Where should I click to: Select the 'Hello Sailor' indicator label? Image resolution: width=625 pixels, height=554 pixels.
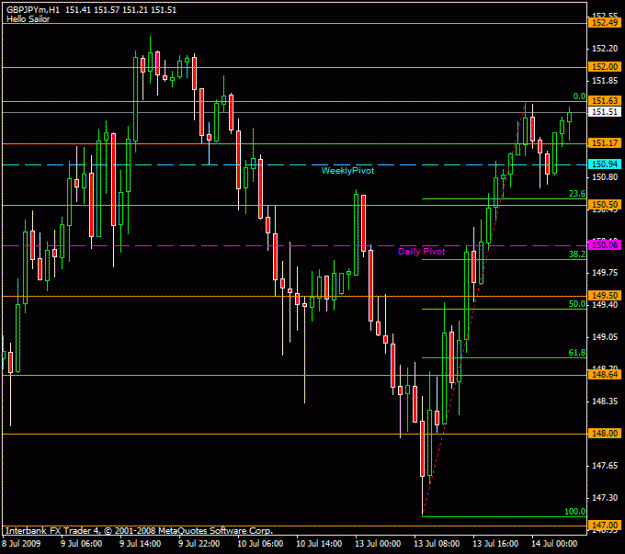tap(28, 19)
